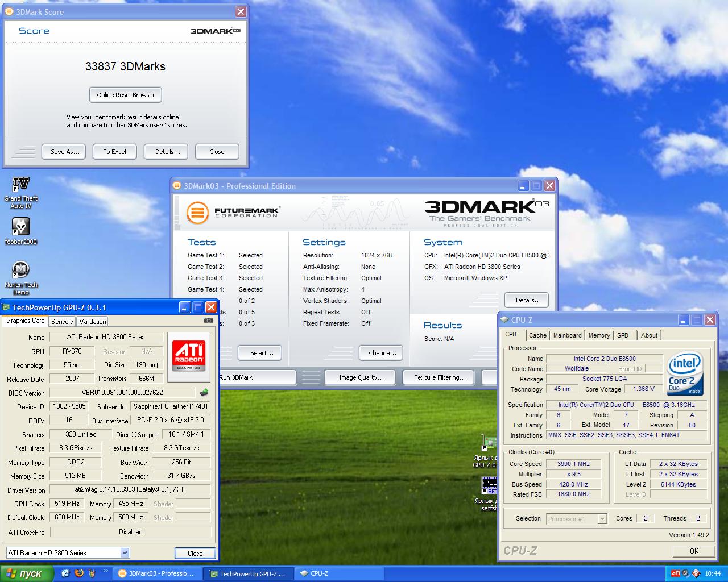Click the Driver Version field in GPU-Z
Viewport: 728px width, 582px height.
tap(130, 489)
